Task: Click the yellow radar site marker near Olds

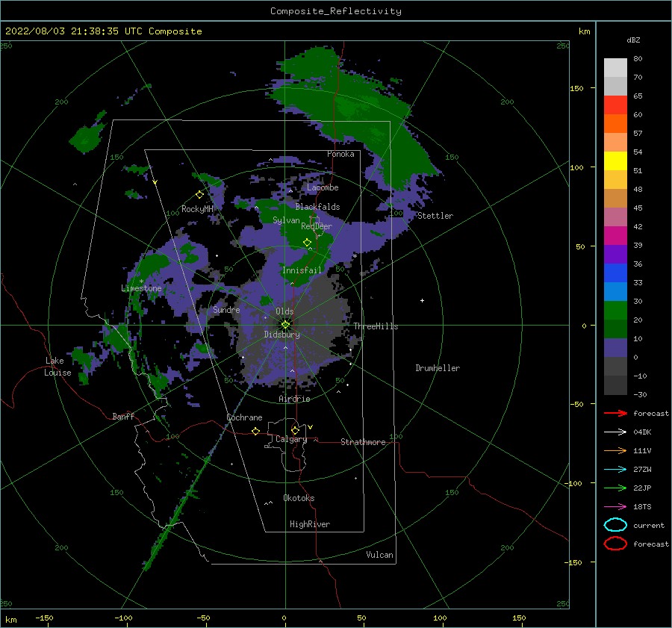Action: pyautogui.click(x=285, y=325)
